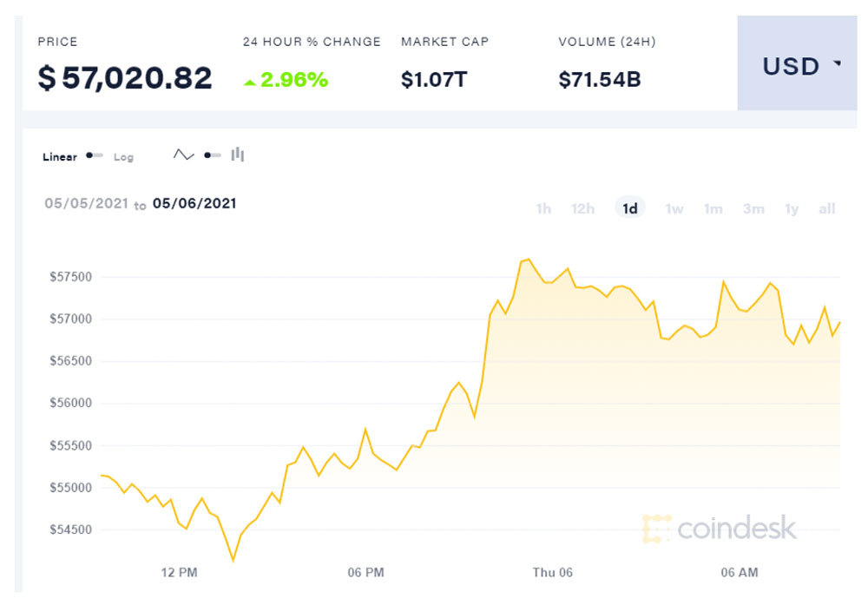Viewport: 868px width, 605px height.
Task: Select the line chart icon
Action: click(x=183, y=155)
